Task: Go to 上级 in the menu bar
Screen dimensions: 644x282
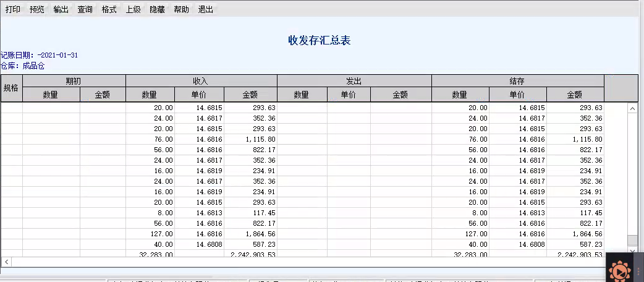Action: (133, 9)
